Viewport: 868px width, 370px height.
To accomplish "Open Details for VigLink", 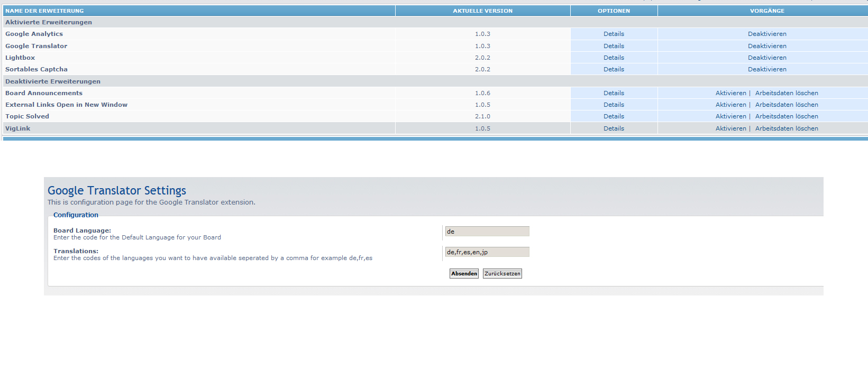I will pyautogui.click(x=614, y=128).
